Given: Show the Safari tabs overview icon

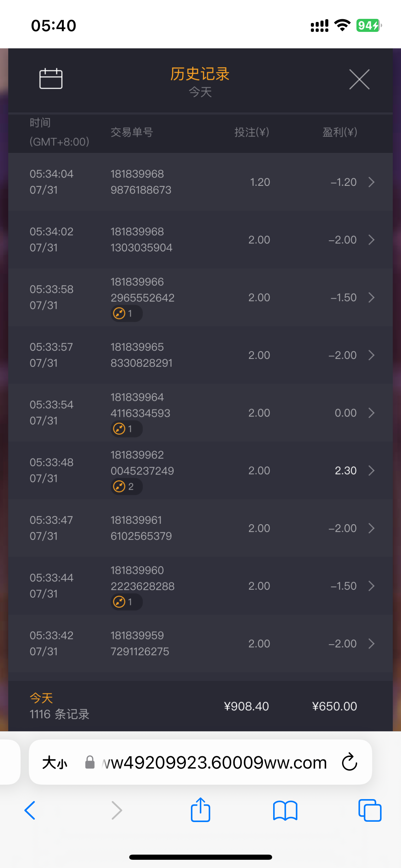Looking at the screenshot, I should click(369, 810).
